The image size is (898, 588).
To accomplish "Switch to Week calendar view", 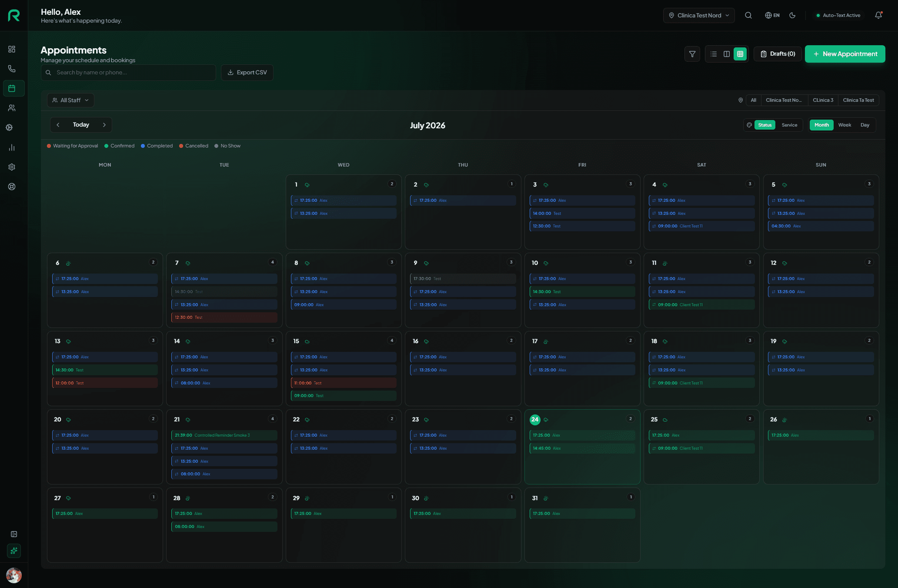I will [845, 125].
